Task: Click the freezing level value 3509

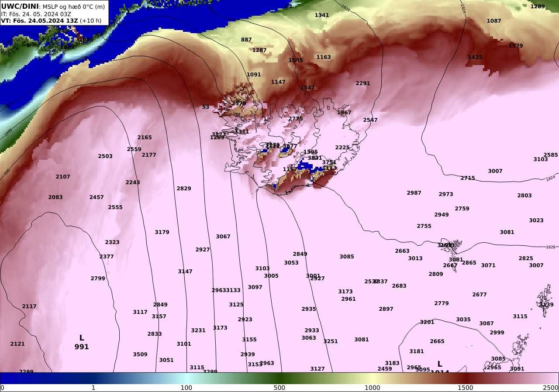Action: pyautogui.click(x=140, y=354)
